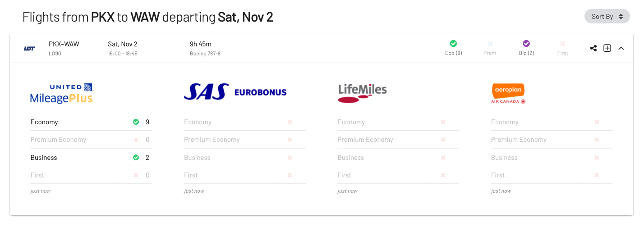This screenshot has width=644, height=227.
Task: Click the First unavailable X icon in header
Action: click(x=562, y=44)
